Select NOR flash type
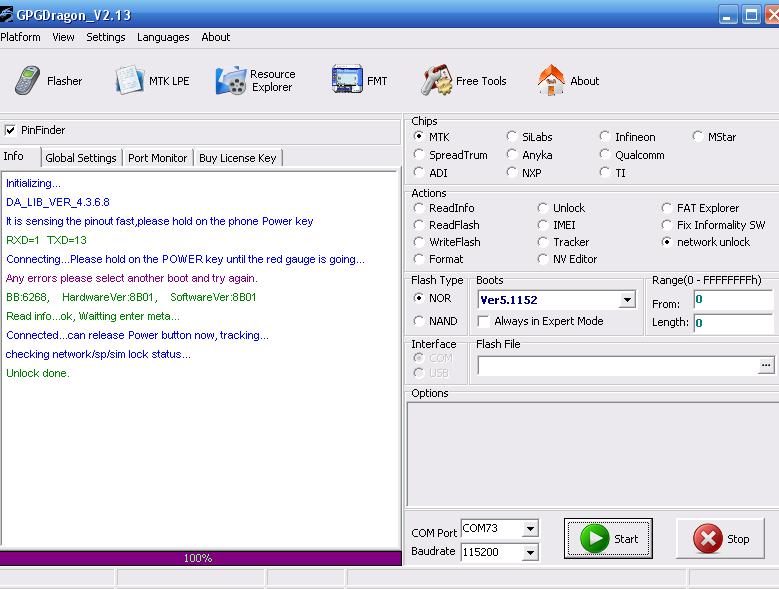779x589 pixels. [419, 298]
